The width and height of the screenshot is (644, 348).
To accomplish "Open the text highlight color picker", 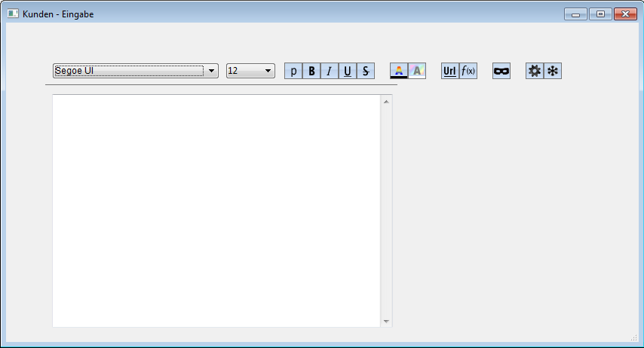I will (417, 71).
